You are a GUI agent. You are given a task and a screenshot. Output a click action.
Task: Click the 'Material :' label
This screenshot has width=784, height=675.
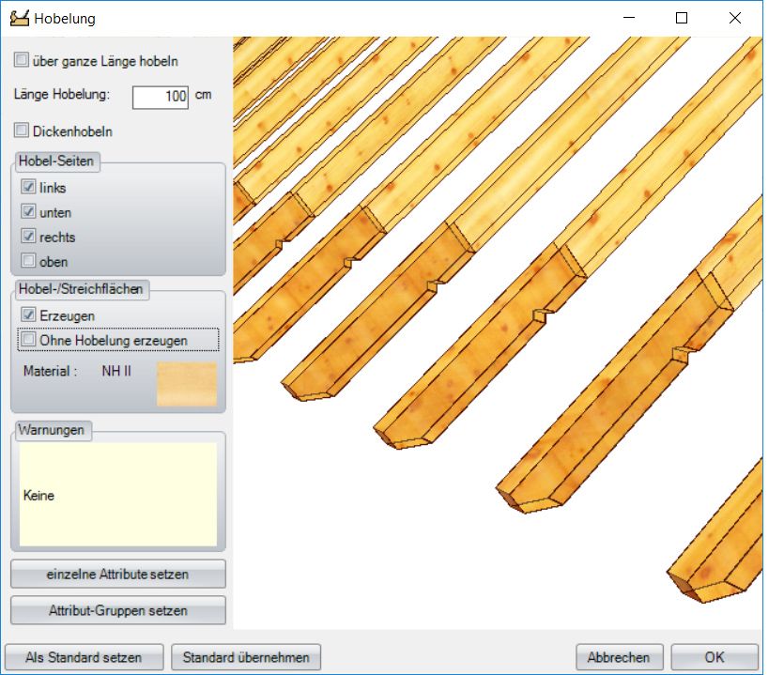tap(50, 371)
